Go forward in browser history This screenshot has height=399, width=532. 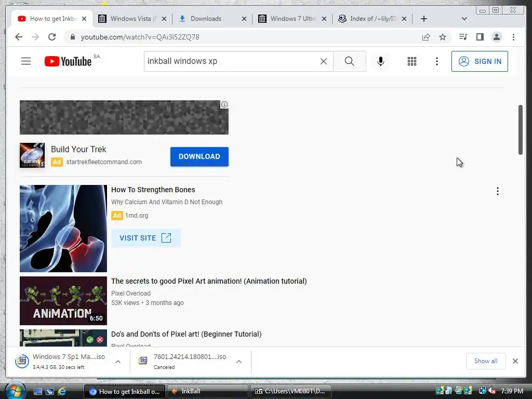pos(35,37)
